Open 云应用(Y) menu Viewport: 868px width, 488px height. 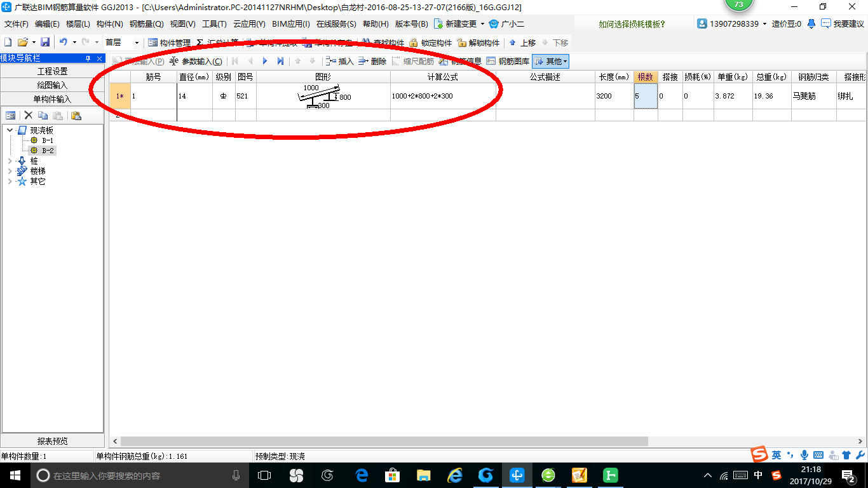coord(249,24)
